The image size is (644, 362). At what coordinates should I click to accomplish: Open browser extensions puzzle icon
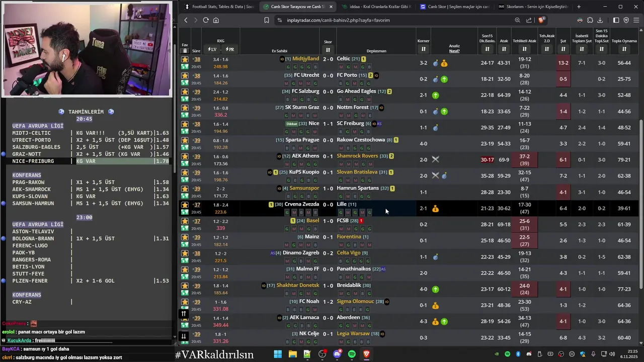pos(590,20)
